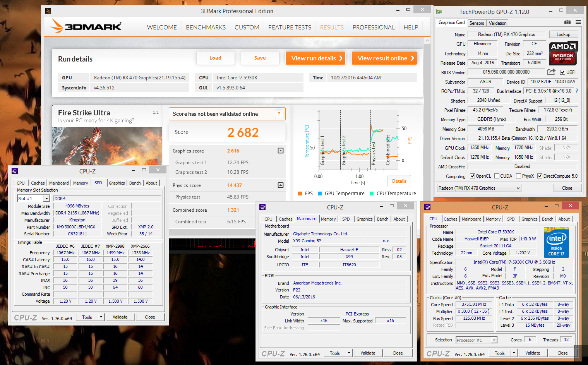Click the Intel Core i7 logo
The height and width of the screenshot is (365, 588).
pos(556,242)
